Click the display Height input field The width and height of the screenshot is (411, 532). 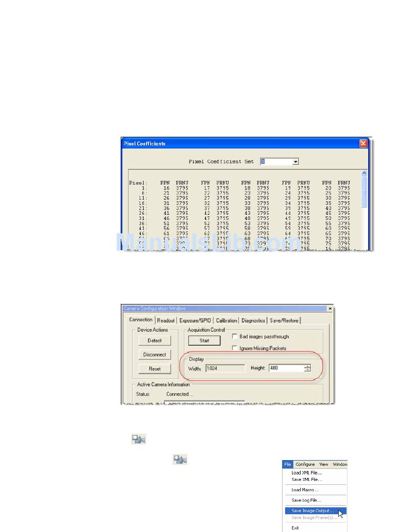[286, 368]
